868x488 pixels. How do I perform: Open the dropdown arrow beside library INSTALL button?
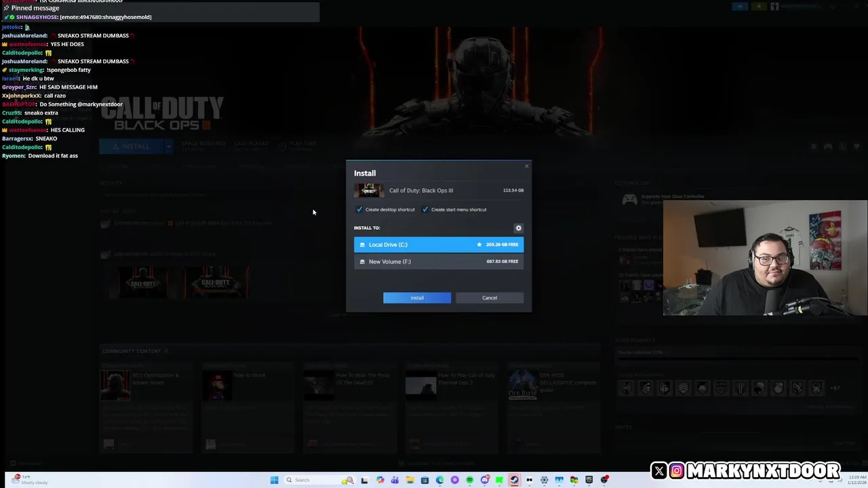169,146
